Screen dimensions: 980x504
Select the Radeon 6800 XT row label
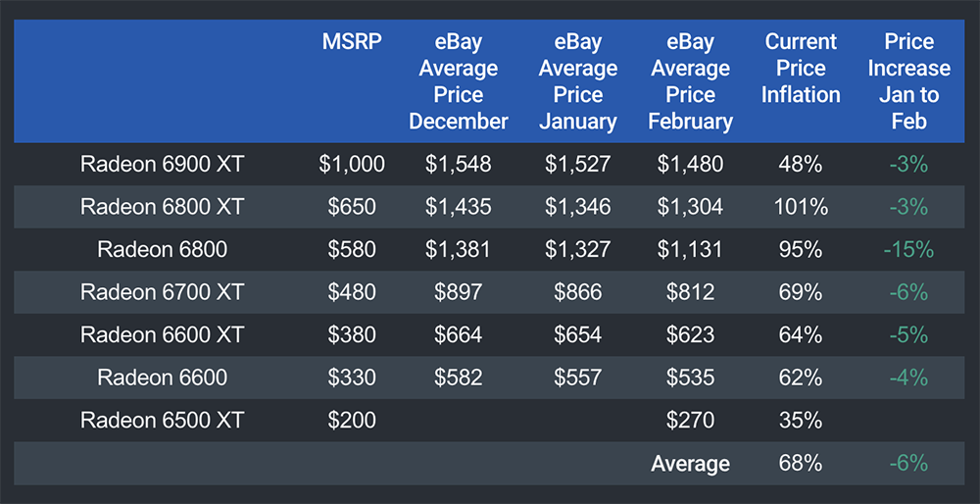163,207
